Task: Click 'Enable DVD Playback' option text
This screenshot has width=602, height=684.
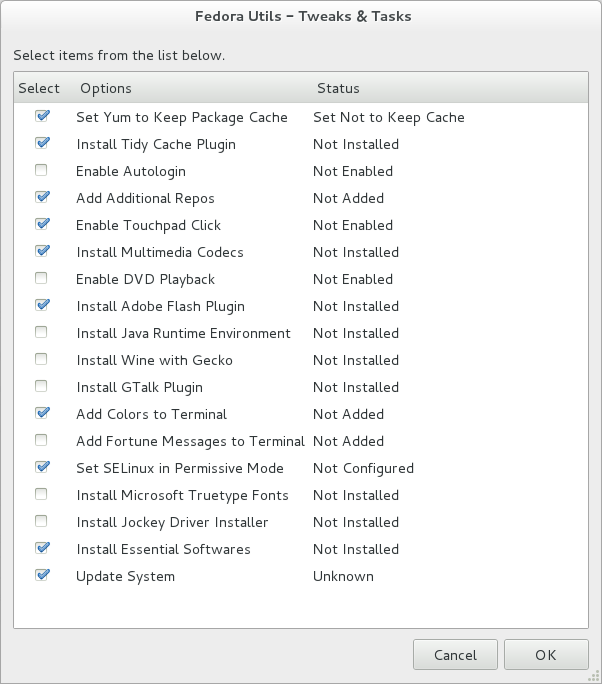Action: [x=145, y=280]
